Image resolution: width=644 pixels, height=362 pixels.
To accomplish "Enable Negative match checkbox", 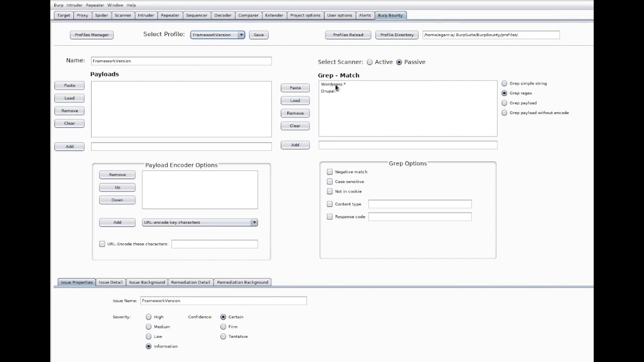I will [330, 172].
